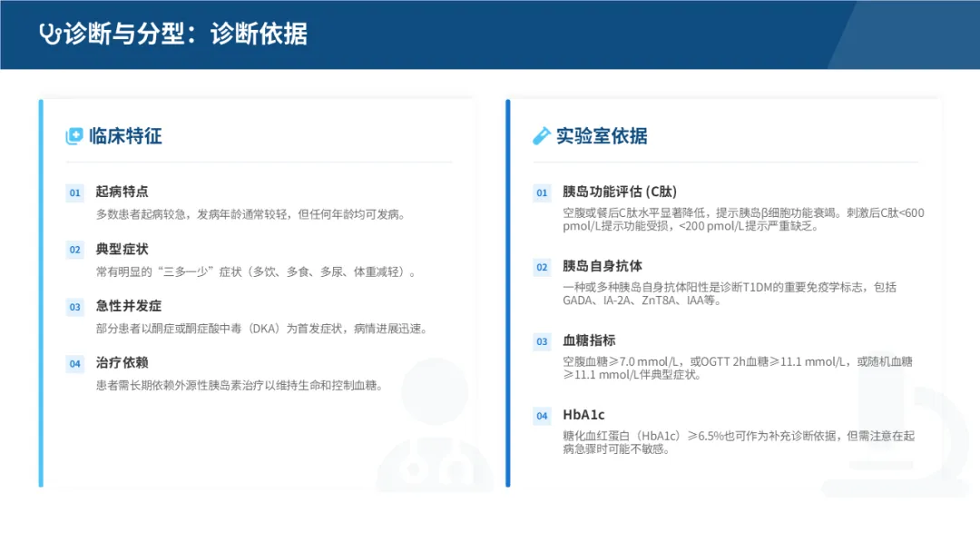Select the HbA1c heading
The height and width of the screenshot is (552, 980).
click(583, 415)
